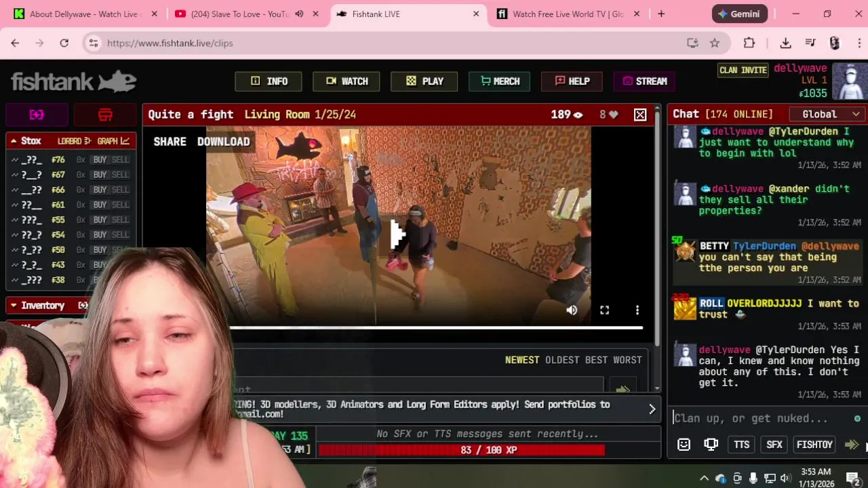Open the magenta ticket icon button

click(37, 115)
